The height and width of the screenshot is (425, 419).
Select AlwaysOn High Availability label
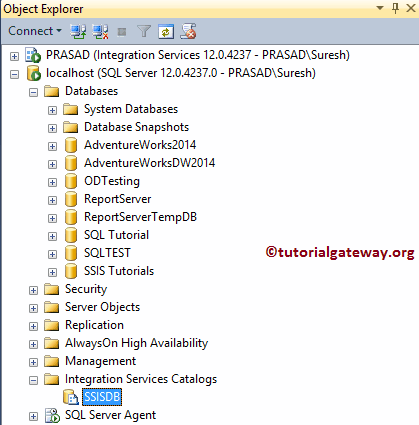tap(136, 343)
